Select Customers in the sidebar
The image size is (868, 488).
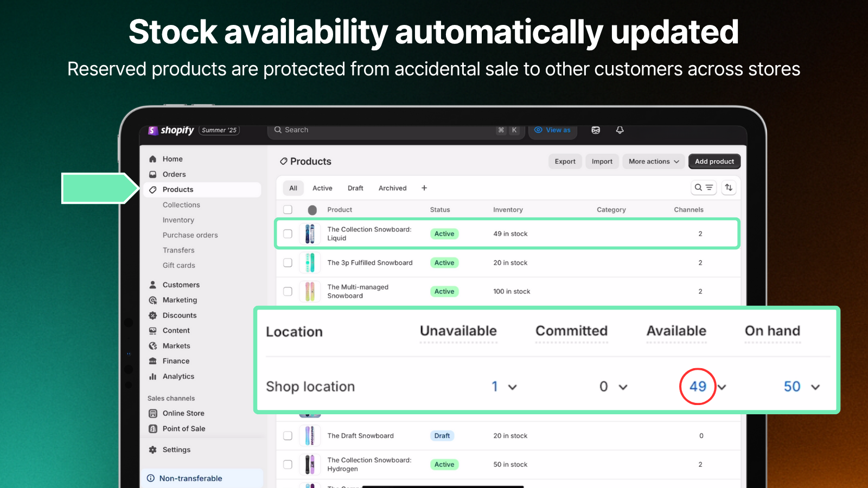point(181,285)
